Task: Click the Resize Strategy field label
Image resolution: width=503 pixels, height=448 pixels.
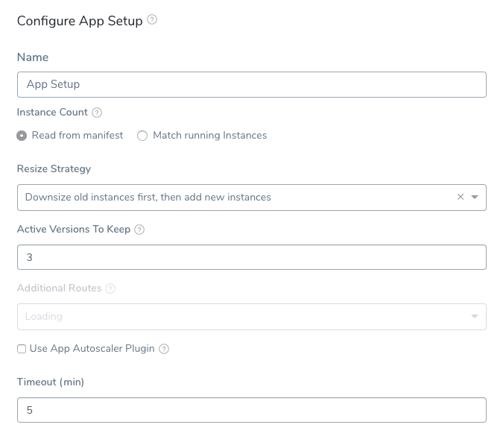Action: [54, 168]
